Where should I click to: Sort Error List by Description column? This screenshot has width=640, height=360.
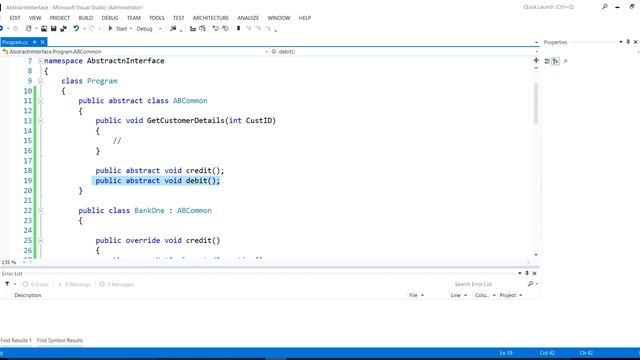pos(28,295)
